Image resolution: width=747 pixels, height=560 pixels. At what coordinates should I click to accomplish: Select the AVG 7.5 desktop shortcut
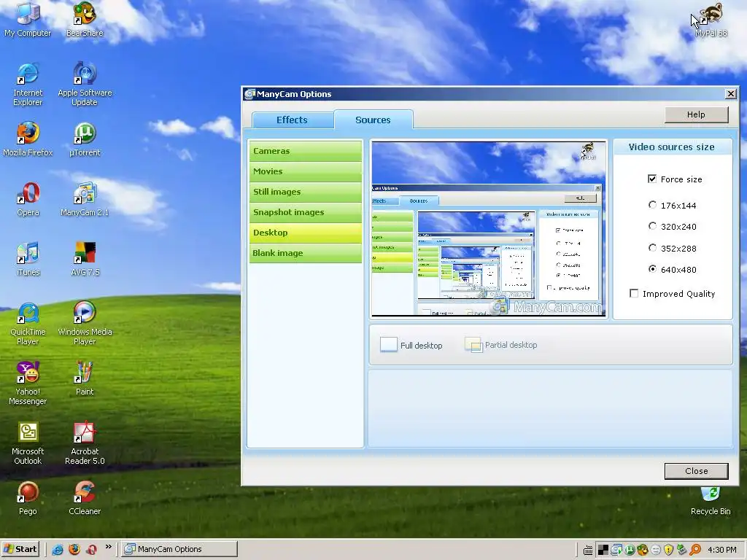85,259
